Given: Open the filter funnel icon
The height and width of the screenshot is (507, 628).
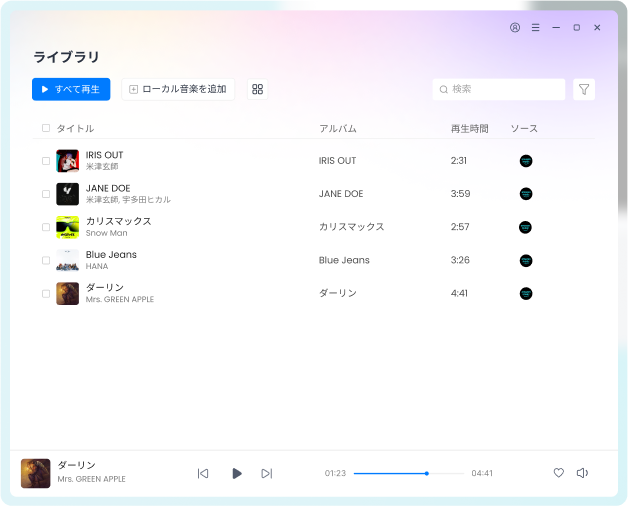Looking at the screenshot, I should point(584,89).
